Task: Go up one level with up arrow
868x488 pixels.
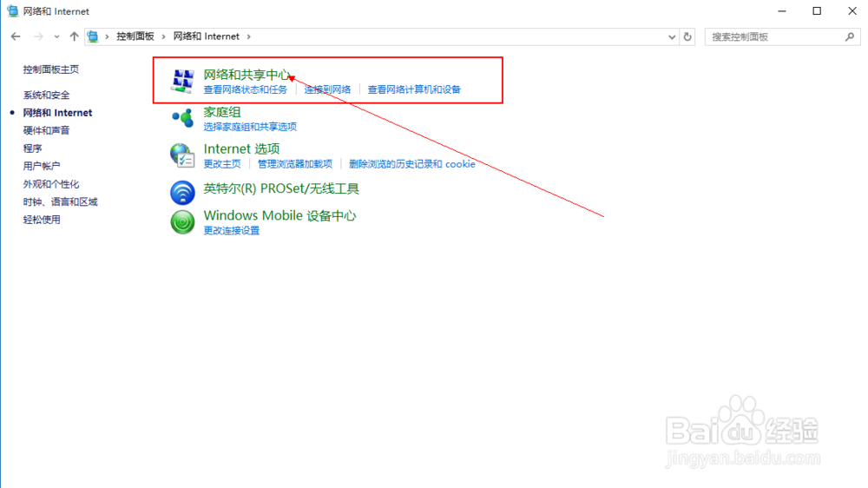Action: click(74, 36)
